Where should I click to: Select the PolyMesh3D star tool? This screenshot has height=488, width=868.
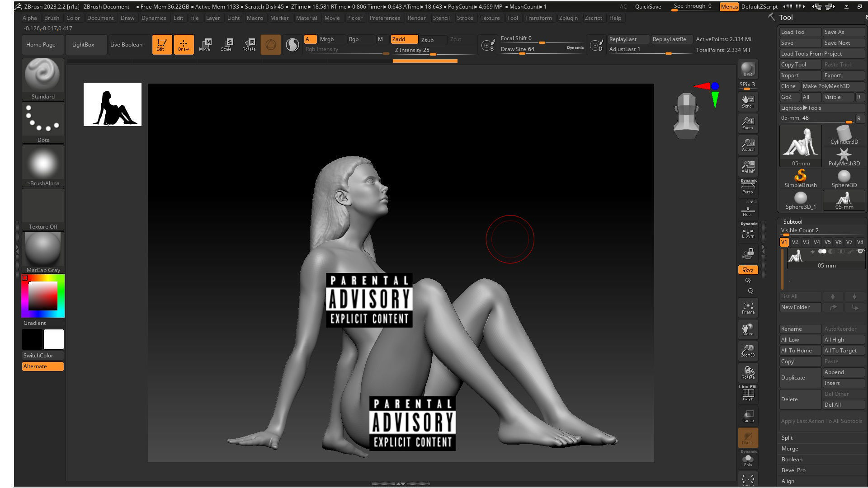pyautogui.click(x=844, y=157)
